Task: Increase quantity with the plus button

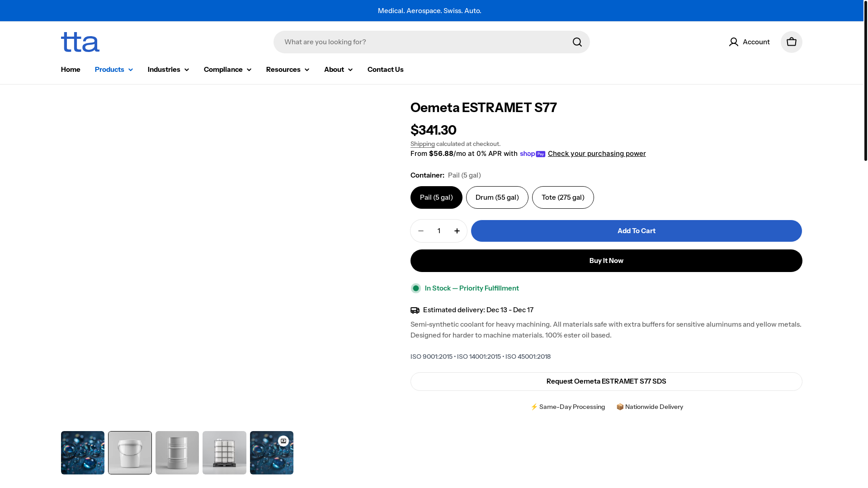Action: point(457,231)
